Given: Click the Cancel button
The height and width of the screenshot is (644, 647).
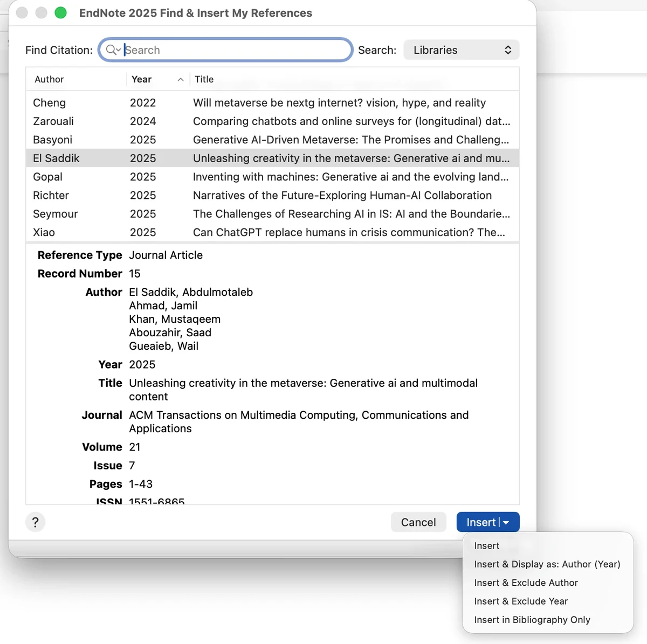Looking at the screenshot, I should coord(418,522).
